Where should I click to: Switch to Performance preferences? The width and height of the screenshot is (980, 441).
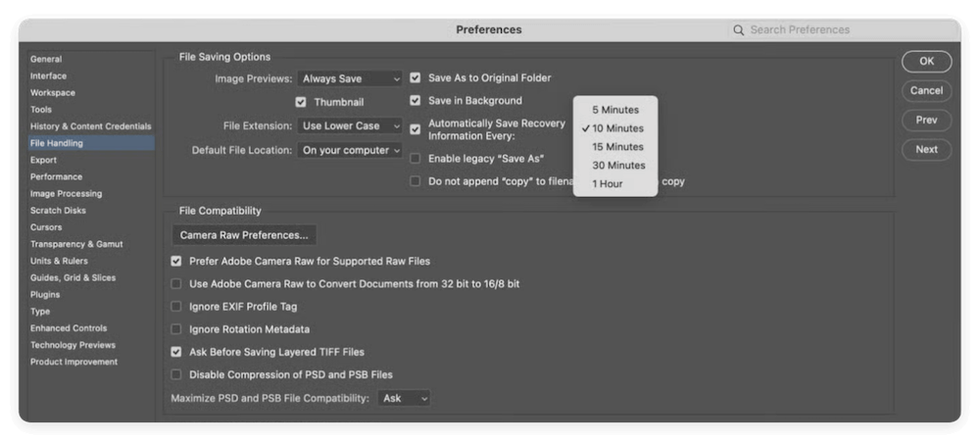[x=56, y=177]
